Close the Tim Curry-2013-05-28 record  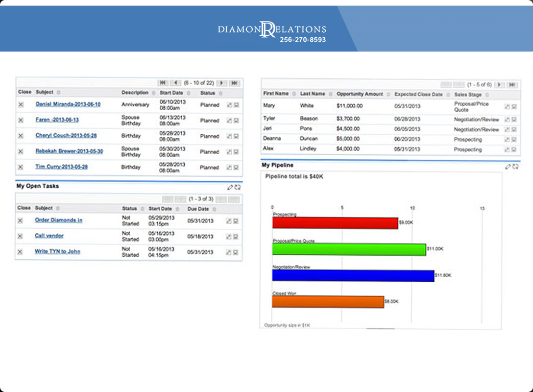click(21, 167)
